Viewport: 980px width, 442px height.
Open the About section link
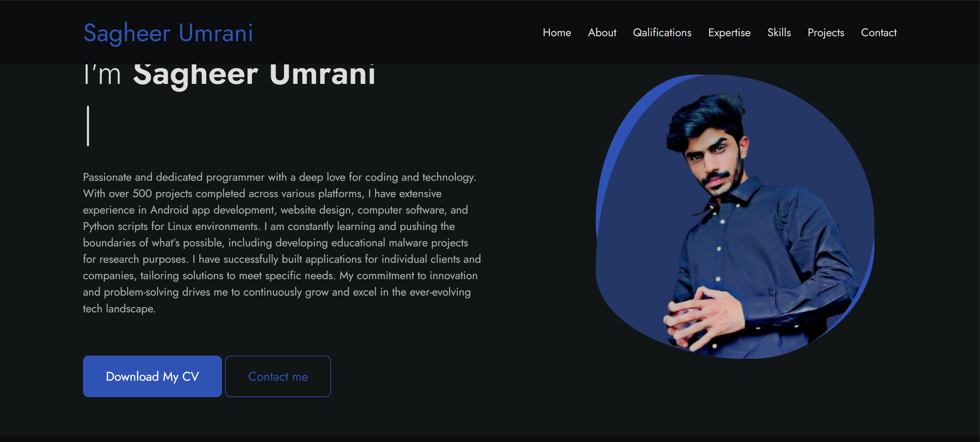pos(602,33)
